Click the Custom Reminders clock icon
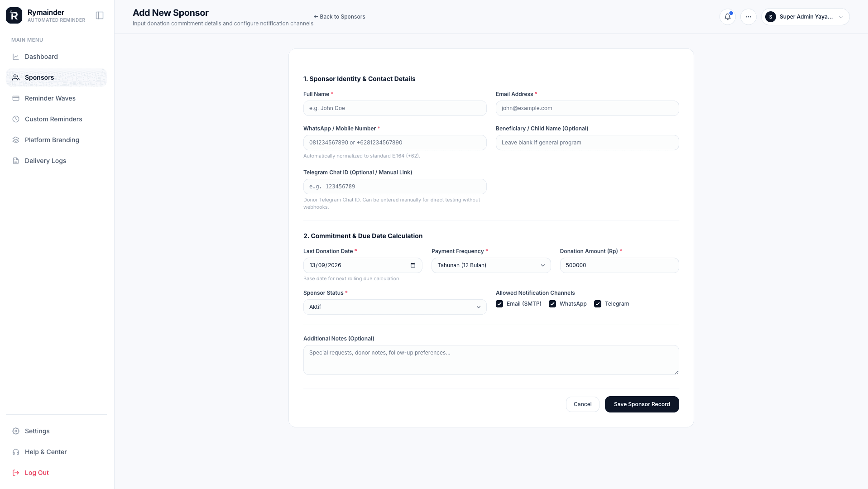868x489 pixels. 16,119
